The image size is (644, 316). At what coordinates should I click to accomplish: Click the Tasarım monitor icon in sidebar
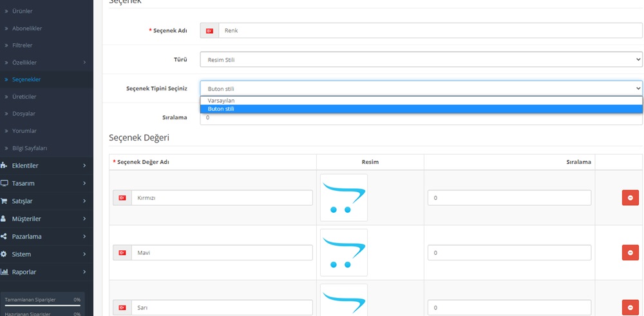(5, 183)
